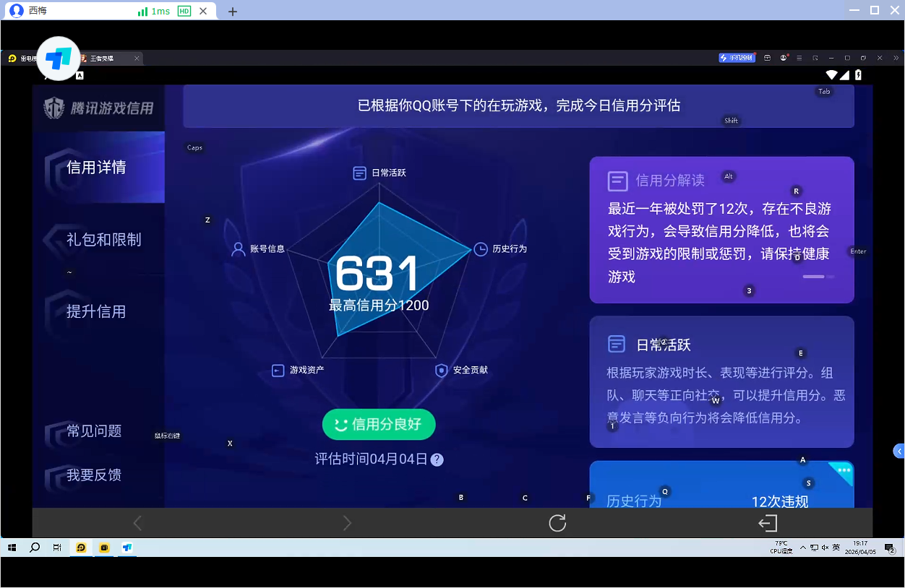Click the 游戏资产 icon below the chart
This screenshot has width=905, height=588.
click(277, 370)
